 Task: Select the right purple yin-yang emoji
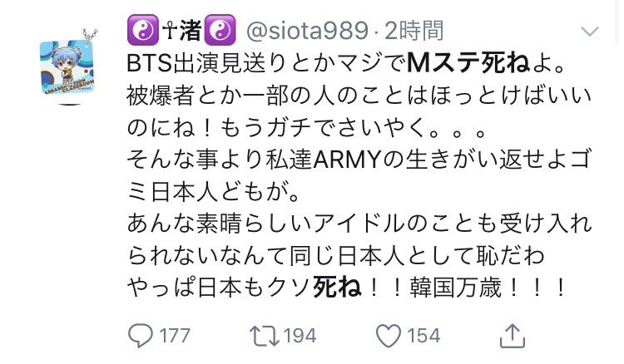click(220, 30)
